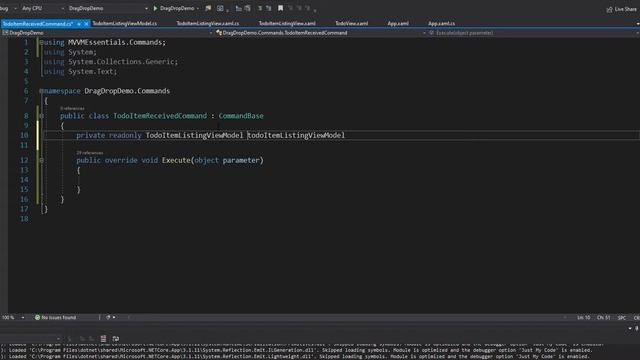640x360 pixels.
Task: Start debugging with the green play arrow
Action: point(155,8)
